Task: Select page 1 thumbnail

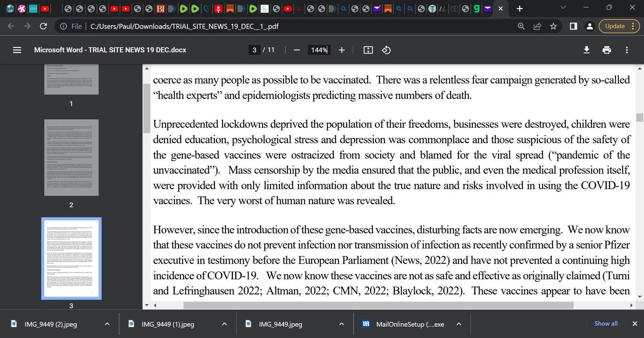Action: (71, 79)
